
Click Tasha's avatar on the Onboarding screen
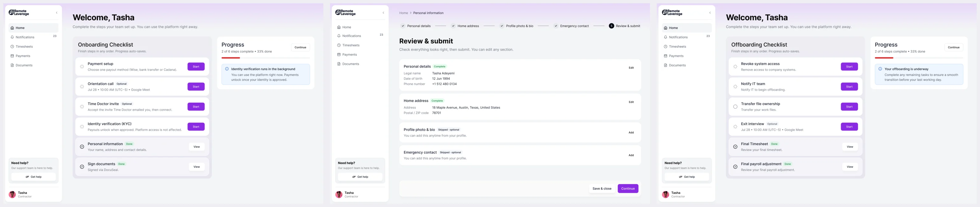pyautogui.click(x=12, y=195)
